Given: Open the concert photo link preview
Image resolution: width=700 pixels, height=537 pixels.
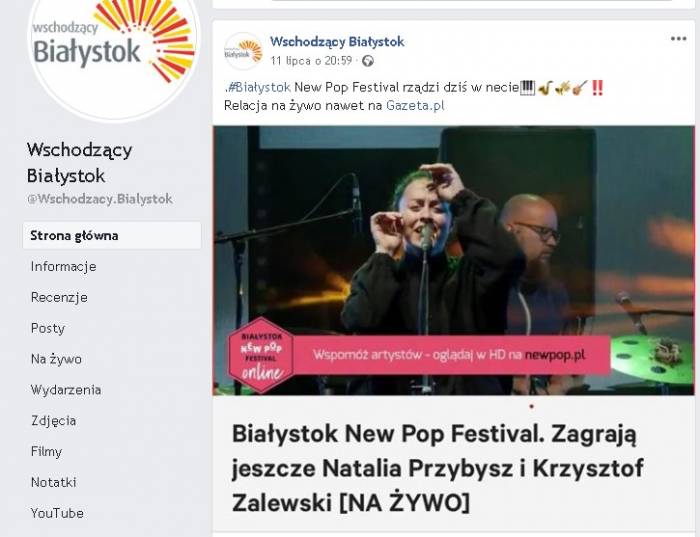Looking at the screenshot, I should tap(454, 261).
